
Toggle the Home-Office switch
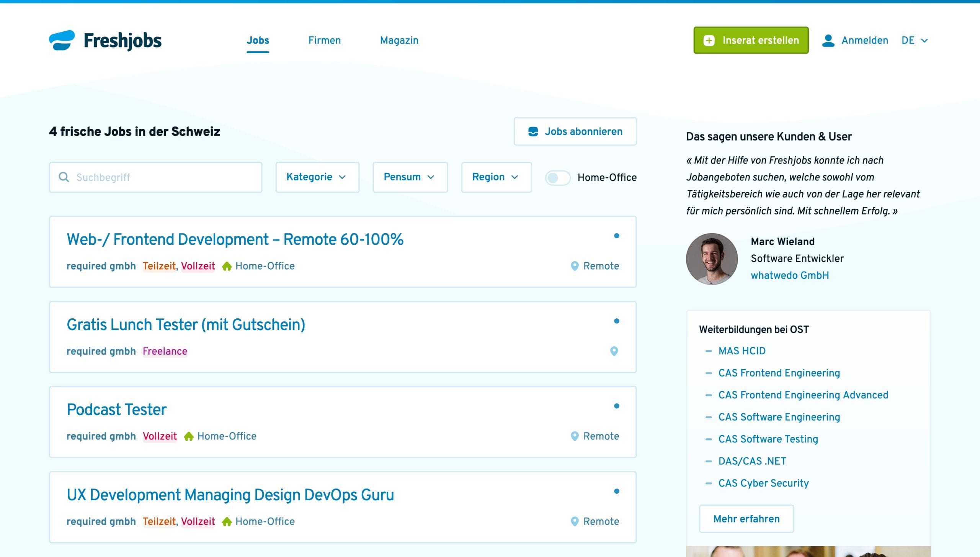pos(557,177)
